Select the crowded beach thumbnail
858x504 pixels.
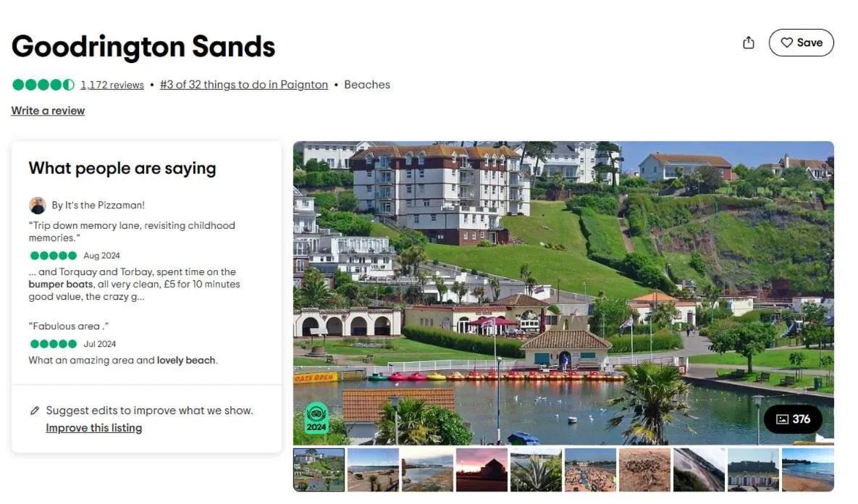point(590,469)
